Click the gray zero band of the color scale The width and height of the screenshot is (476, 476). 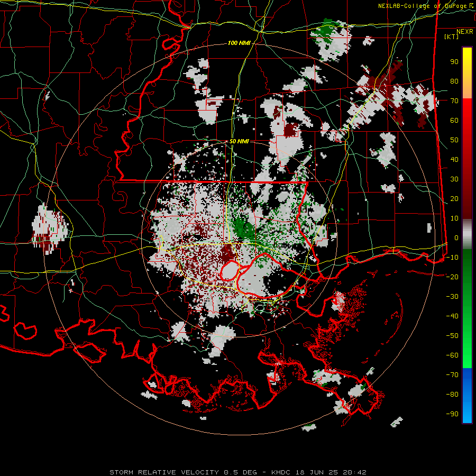click(467, 234)
